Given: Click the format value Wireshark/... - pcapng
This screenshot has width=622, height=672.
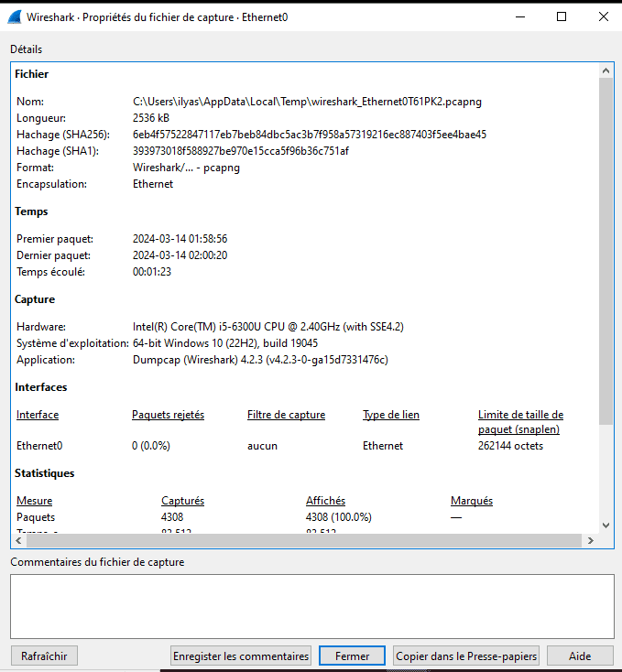Looking at the screenshot, I should (186, 168).
